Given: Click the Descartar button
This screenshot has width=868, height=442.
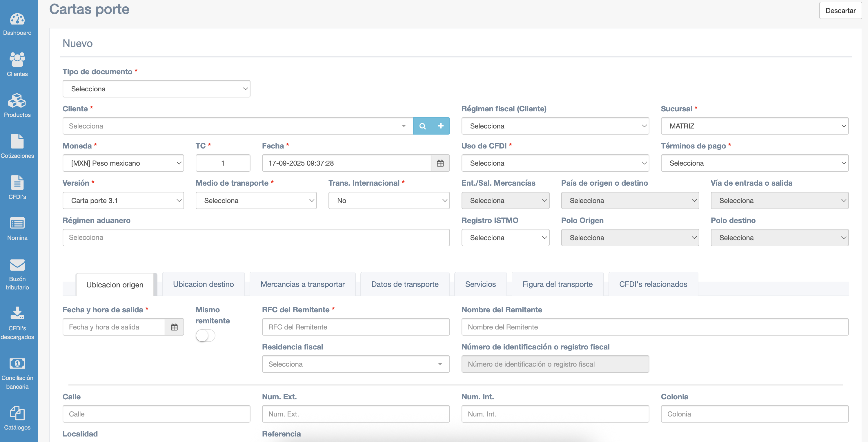Looking at the screenshot, I should 840,11.
